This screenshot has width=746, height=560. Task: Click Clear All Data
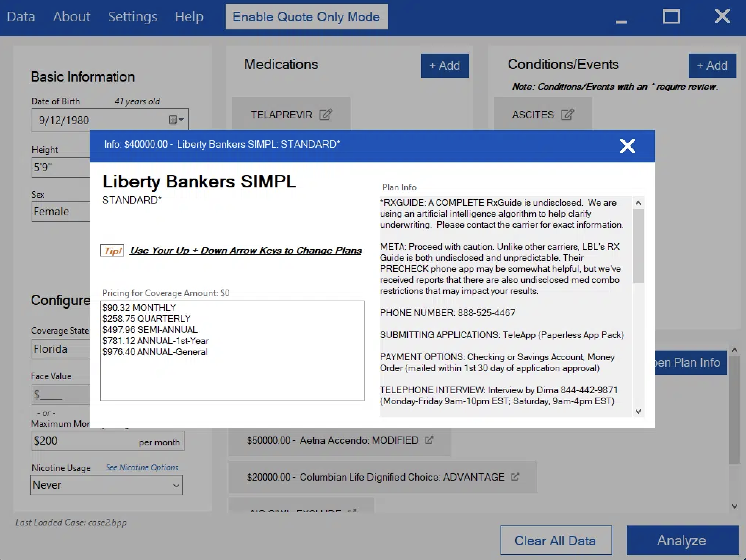[x=555, y=540]
